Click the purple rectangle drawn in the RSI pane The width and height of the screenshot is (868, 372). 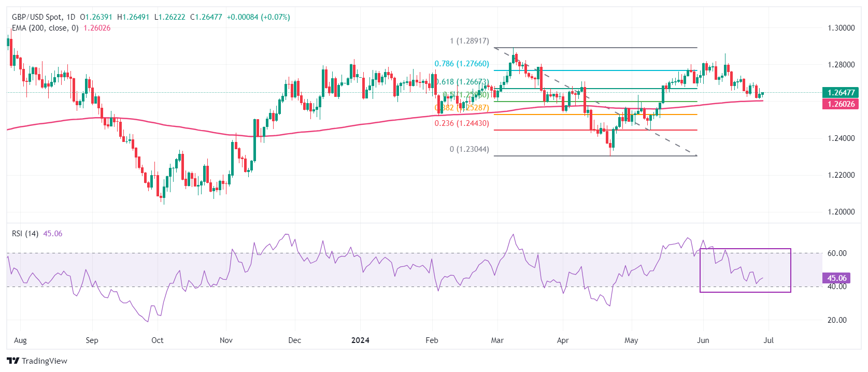point(791,270)
